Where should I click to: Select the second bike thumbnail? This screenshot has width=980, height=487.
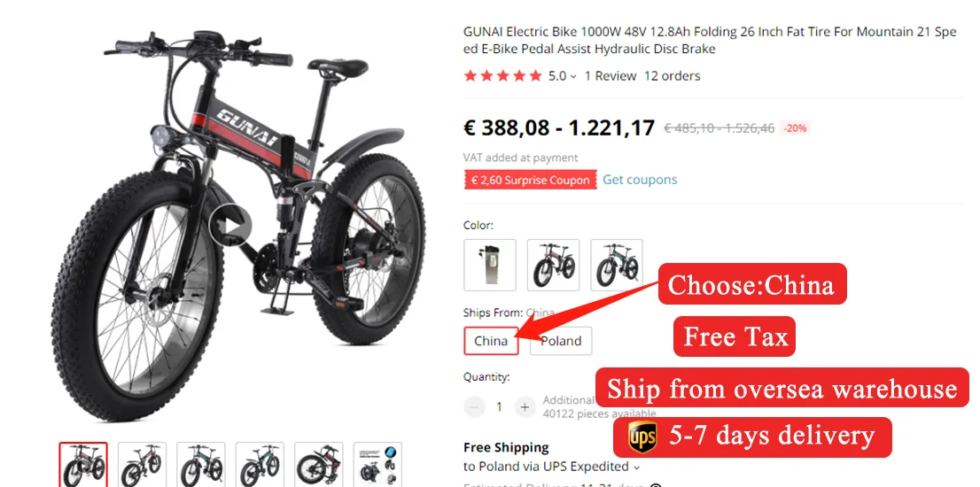(142, 465)
